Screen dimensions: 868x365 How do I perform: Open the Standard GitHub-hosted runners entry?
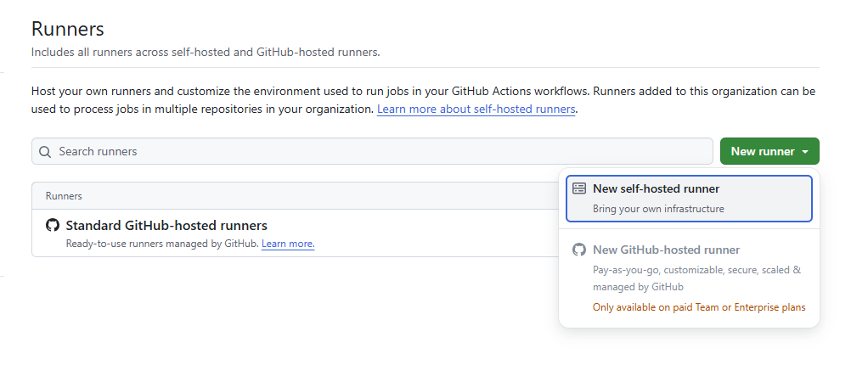coord(166,225)
